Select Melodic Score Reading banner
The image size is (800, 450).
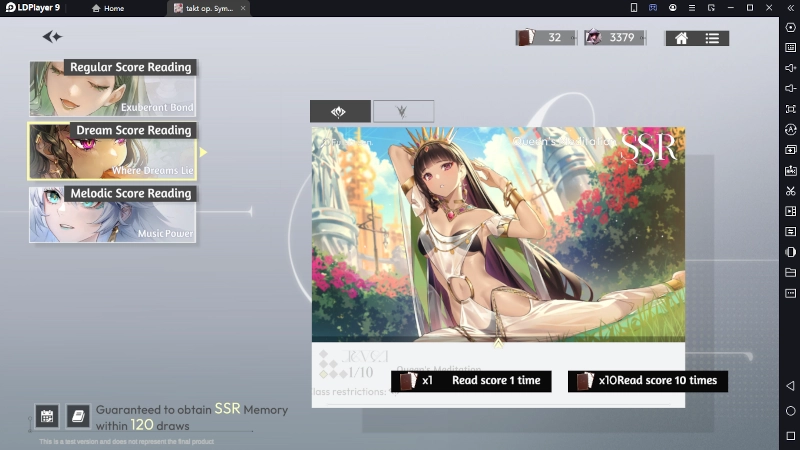[112, 214]
